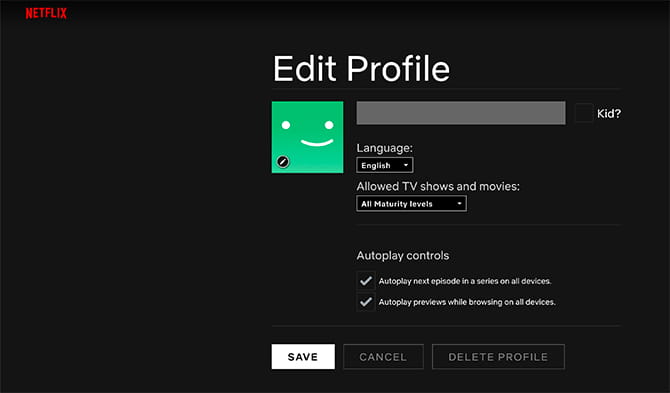Disable autoplay next episode checkbox

pos(365,281)
